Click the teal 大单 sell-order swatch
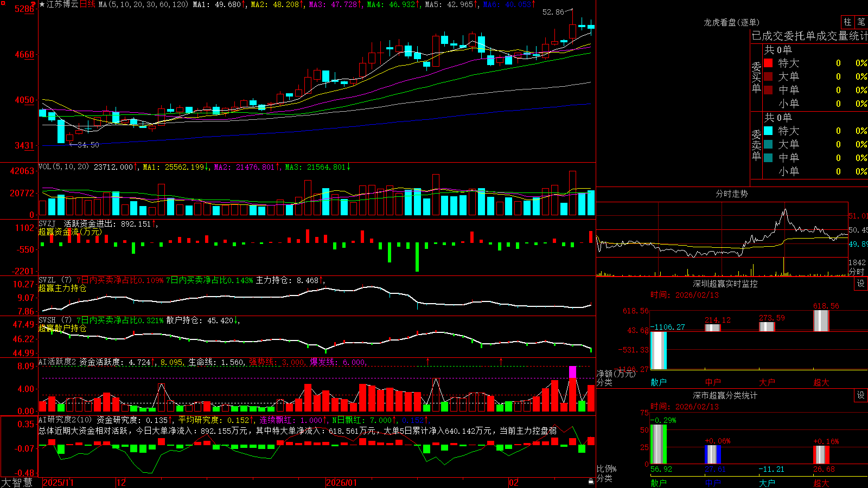868x488 pixels. pos(768,144)
